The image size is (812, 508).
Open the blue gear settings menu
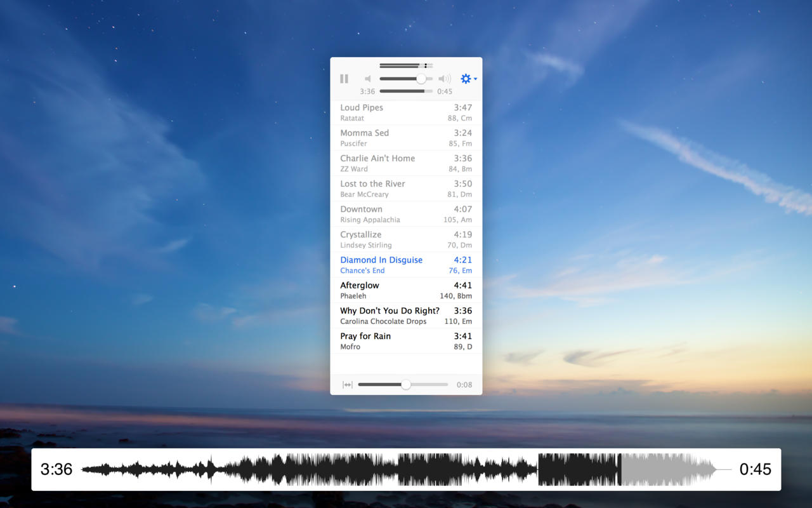click(x=468, y=79)
